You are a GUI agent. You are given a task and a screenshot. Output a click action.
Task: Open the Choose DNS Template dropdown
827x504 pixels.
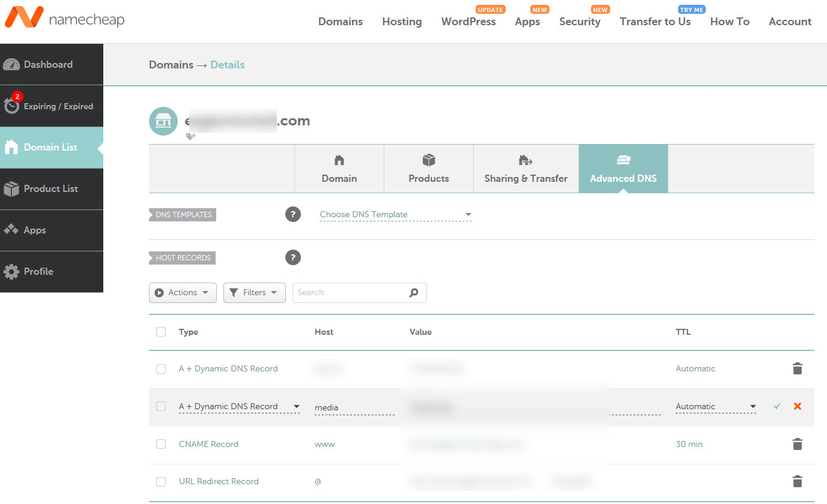point(395,214)
